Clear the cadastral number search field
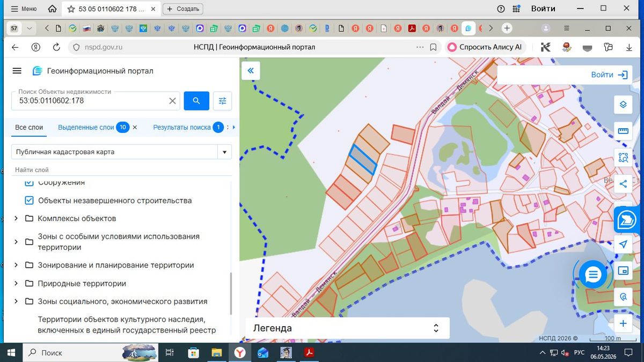Screen dimensions: 644x362 (x=172, y=101)
